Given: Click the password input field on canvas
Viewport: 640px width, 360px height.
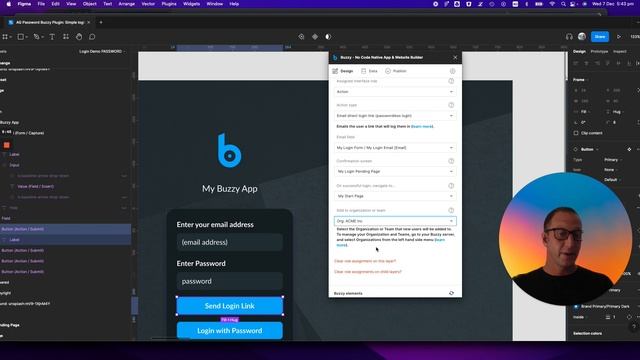Looking at the screenshot, I should (x=230, y=281).
